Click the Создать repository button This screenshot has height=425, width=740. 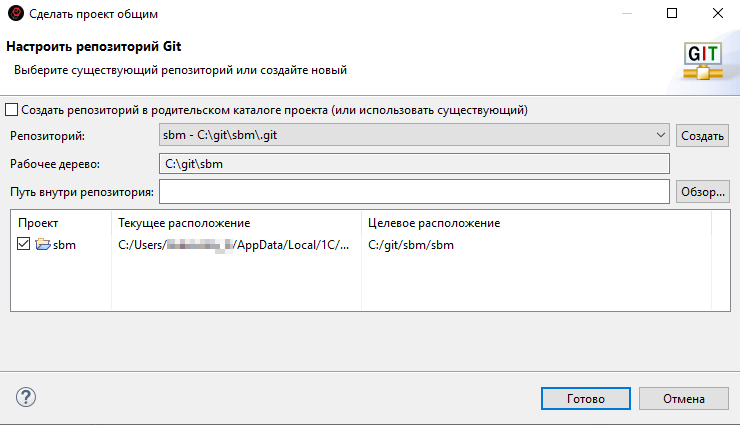[x=703, y=135]
